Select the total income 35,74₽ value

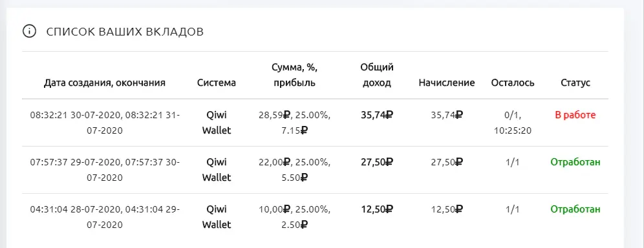point(377,115)
